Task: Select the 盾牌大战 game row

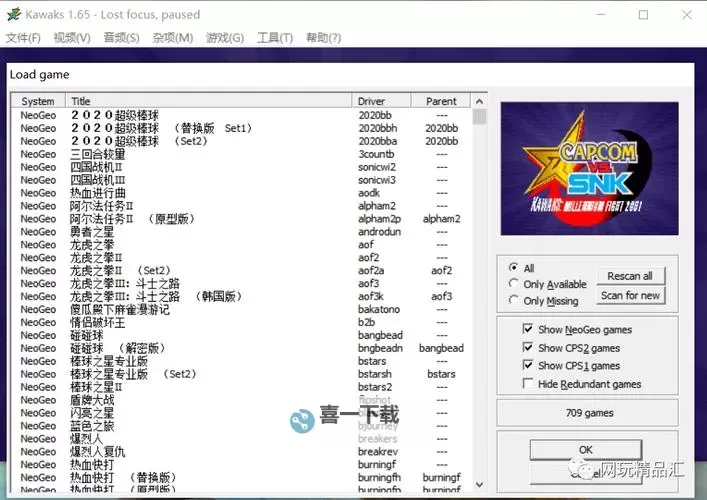Action: tap(242, 400)
